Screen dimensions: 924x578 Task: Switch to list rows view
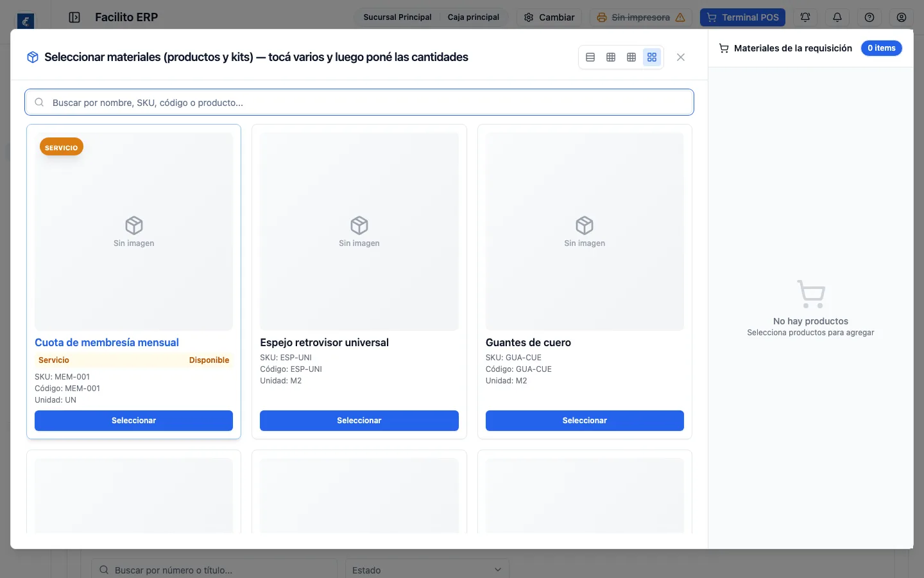point(590,57)
